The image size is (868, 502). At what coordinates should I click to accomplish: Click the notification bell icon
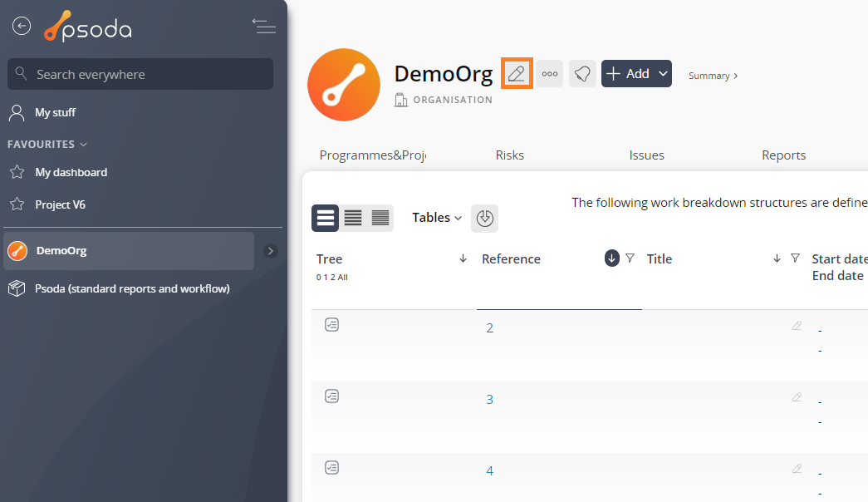pos(582,74)
